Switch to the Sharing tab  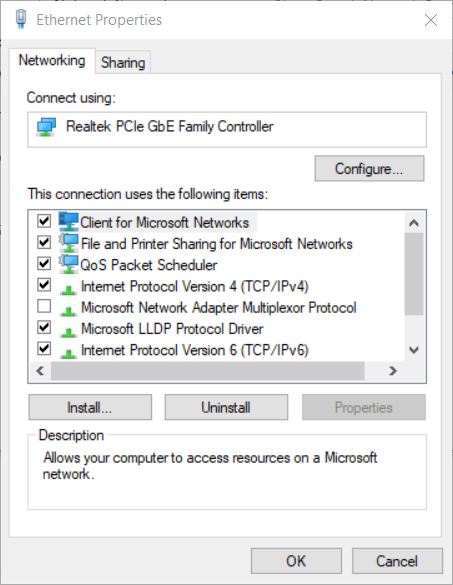coord(123,62)
